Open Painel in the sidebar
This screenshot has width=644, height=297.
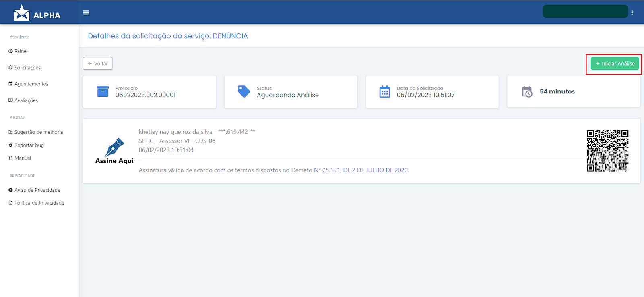(x=18, y=51)
